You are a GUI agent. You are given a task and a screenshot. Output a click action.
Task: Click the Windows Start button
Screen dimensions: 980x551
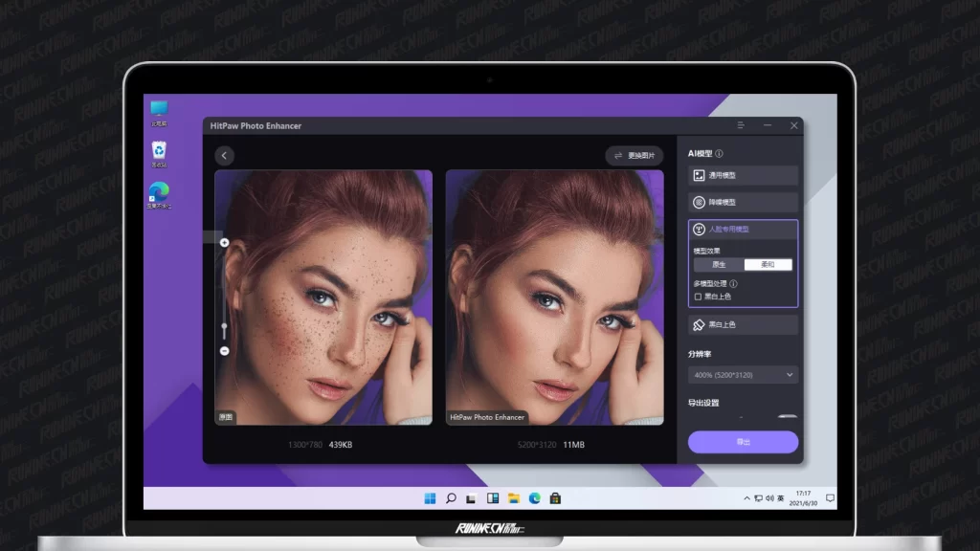point(430,498)
